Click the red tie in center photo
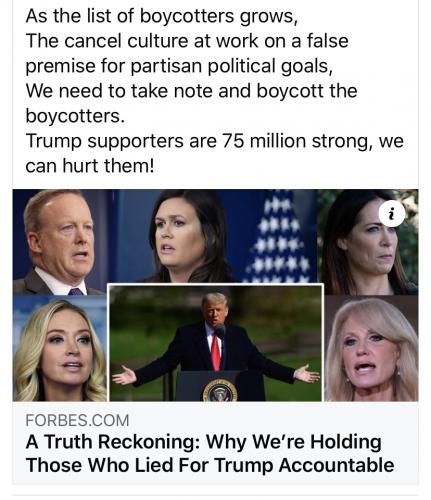The height and width of the screenshot is (500, 431). 216,352
